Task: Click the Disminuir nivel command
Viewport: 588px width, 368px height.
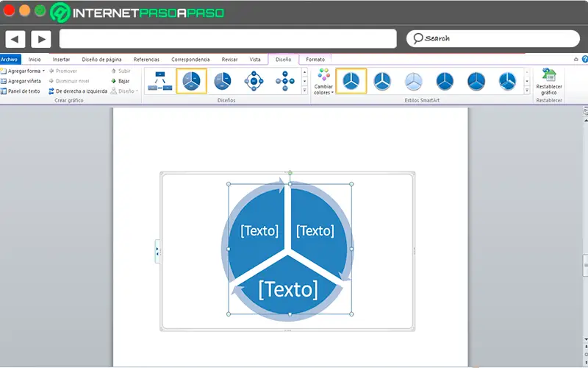Action: [x=69, y=81]
